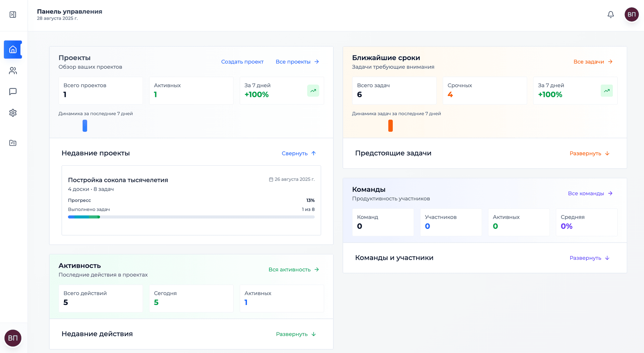Open the Все команды link
Image resolution: width=644 pixels, height=353 pixels.
590,194
